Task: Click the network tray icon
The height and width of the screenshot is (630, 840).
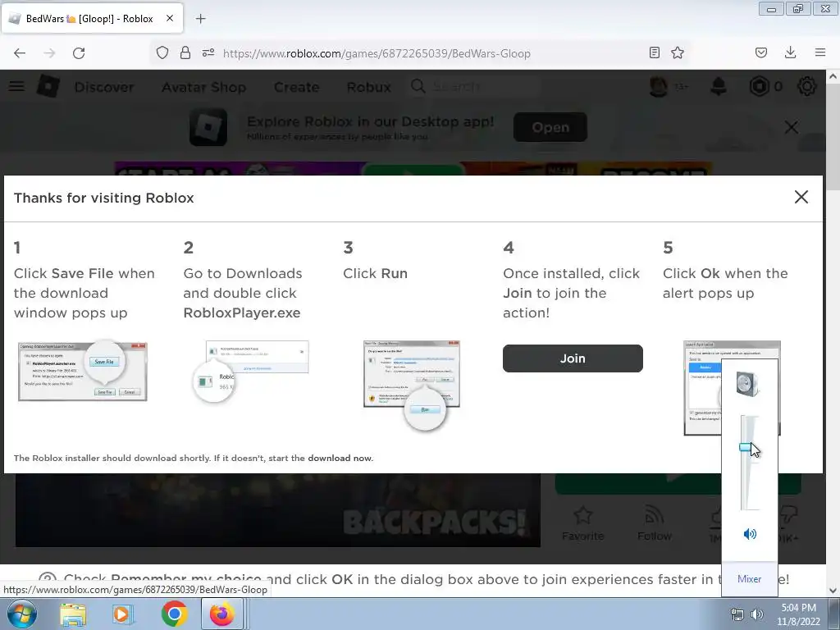Action: pos(737,614)
